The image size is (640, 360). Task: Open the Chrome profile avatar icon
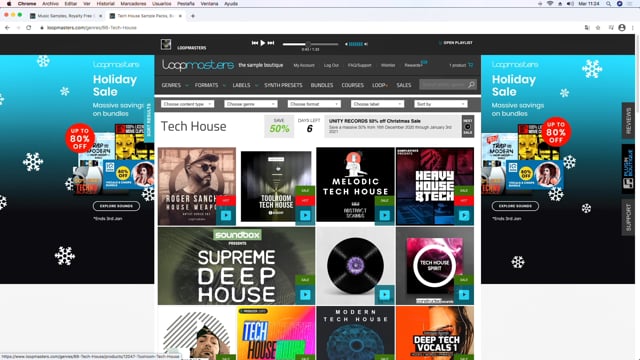point(622,28)
